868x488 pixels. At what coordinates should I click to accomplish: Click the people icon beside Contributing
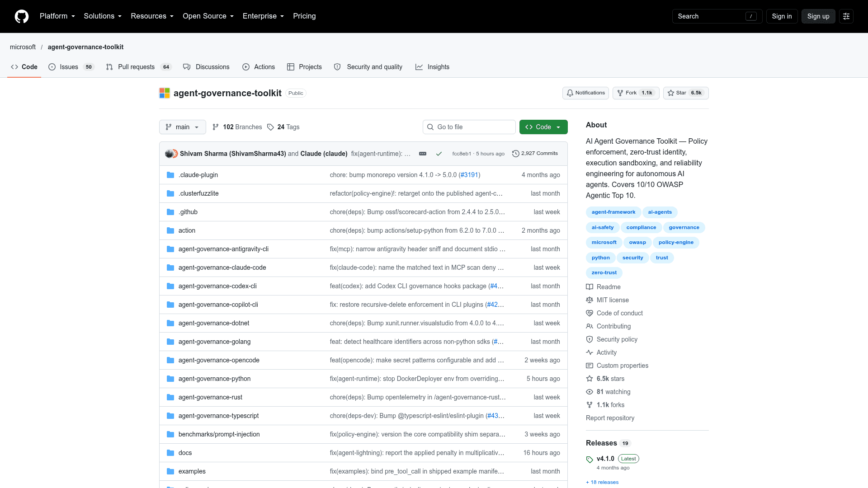coord(590,326)
